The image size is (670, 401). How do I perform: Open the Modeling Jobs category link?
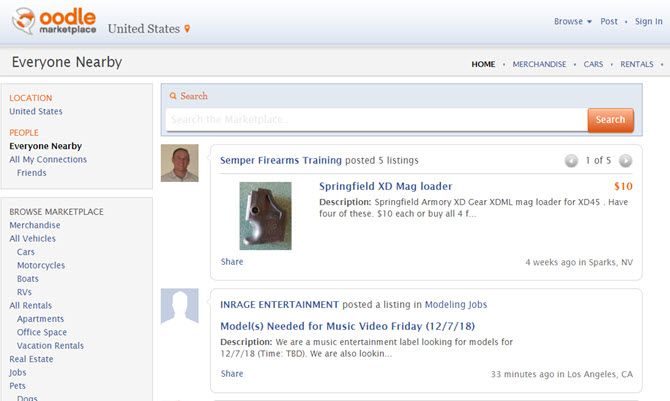pos(456,304)
